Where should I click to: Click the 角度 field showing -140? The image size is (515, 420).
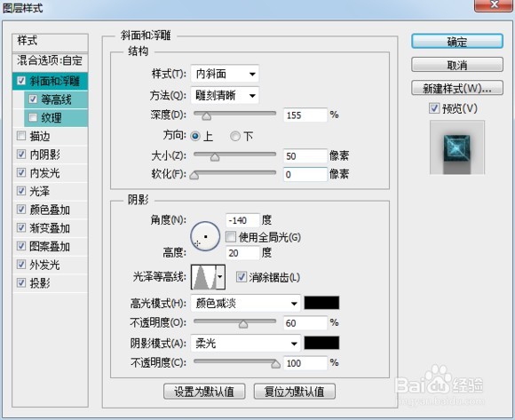point(242,220)
